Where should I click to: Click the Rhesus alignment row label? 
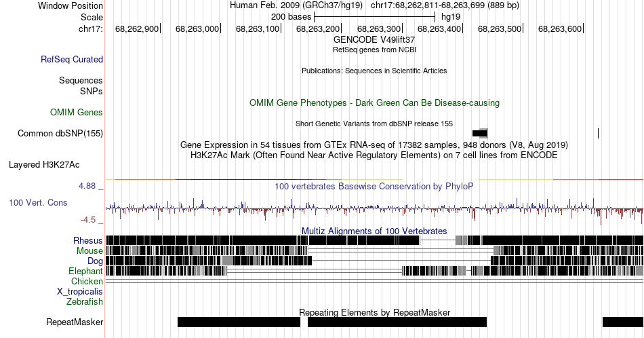pos(88,240)
